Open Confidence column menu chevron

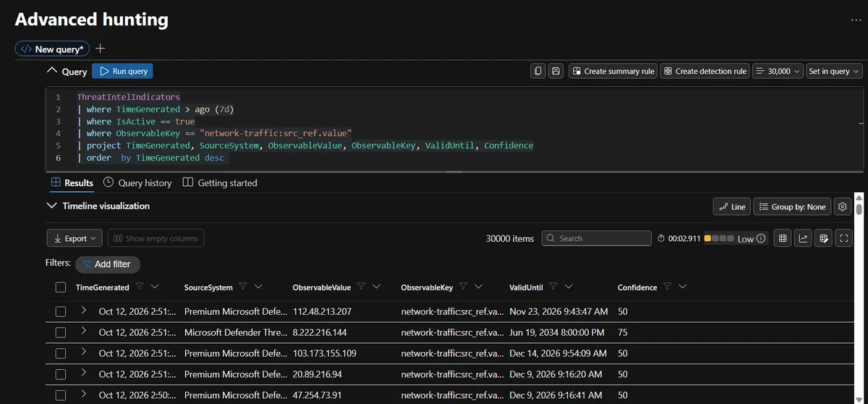coord(682,287)
